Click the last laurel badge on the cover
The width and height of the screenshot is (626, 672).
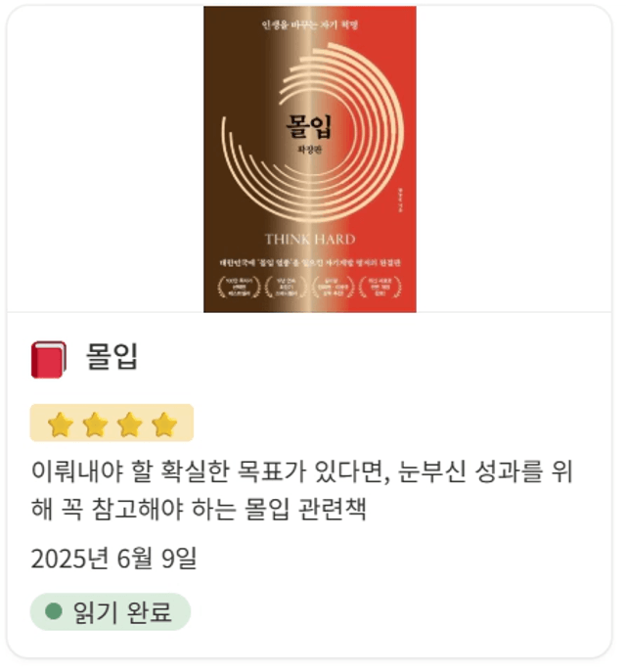pos(380,288)
